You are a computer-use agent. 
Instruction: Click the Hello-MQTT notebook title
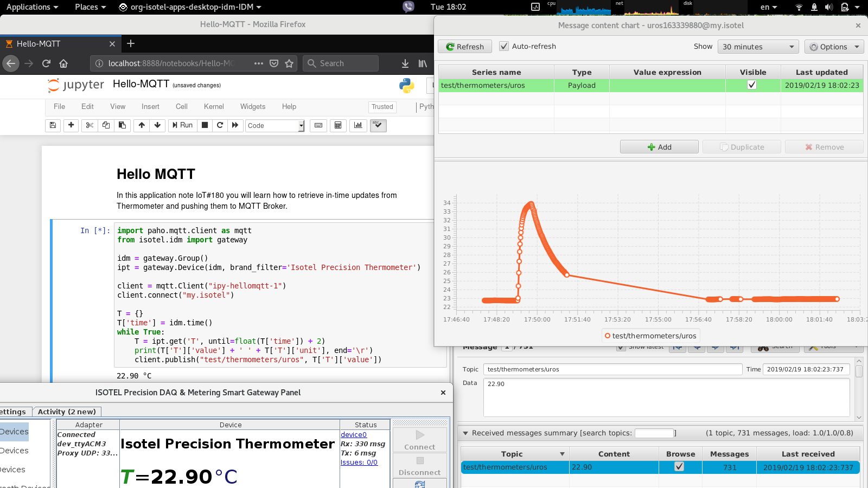point(141,84)
